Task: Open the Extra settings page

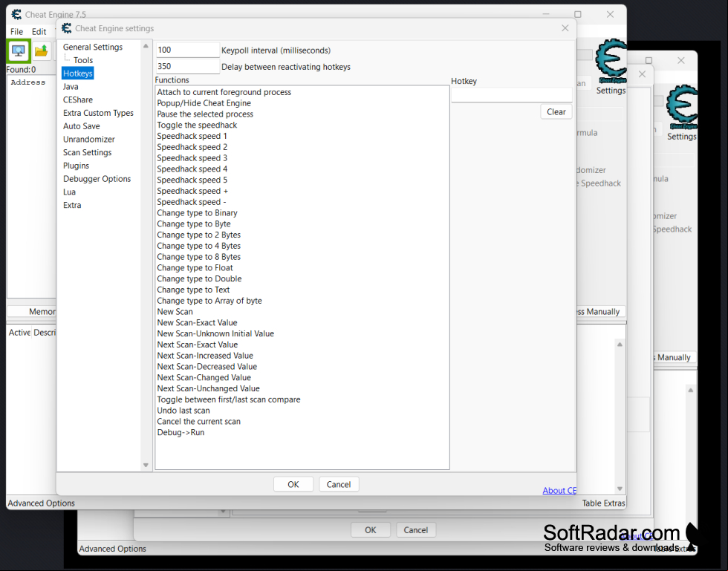Action: [x=73, y=205]
